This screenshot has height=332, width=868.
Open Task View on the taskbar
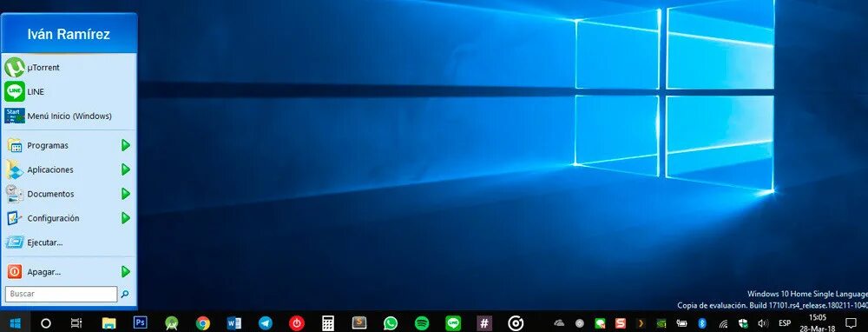76,323
